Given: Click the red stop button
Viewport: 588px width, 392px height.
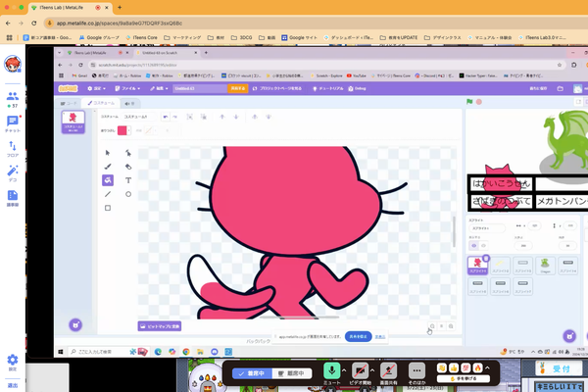Looking at the screenshot, I should (479, 102).
